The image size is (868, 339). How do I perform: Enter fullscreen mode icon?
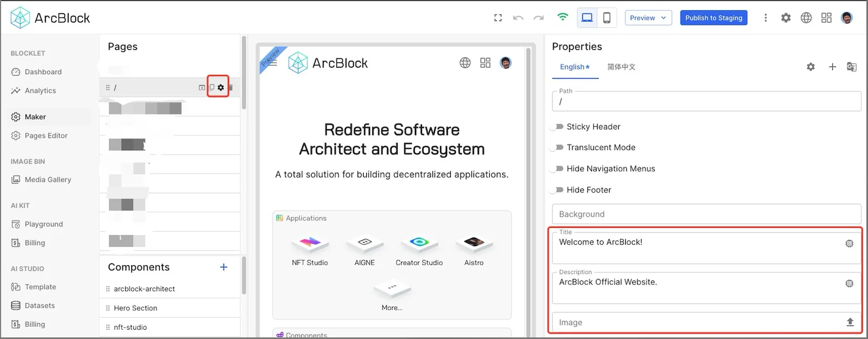coord(498,18)
